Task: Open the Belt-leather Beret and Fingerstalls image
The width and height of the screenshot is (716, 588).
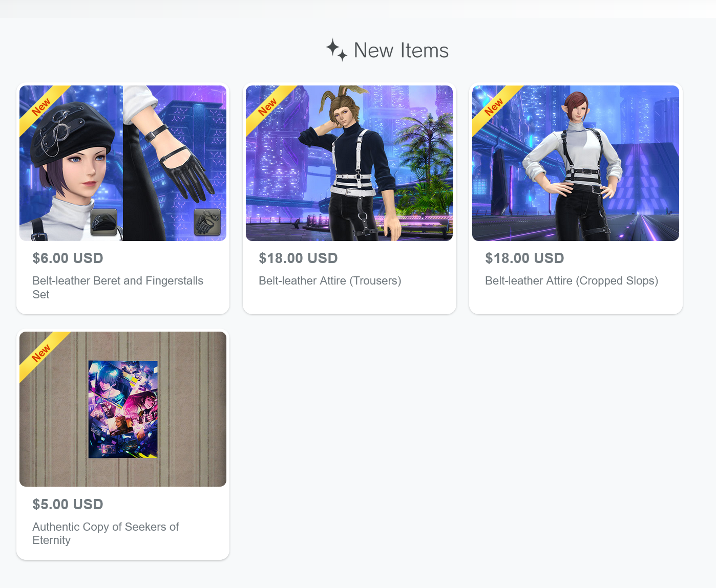Action: coord(123,163)
